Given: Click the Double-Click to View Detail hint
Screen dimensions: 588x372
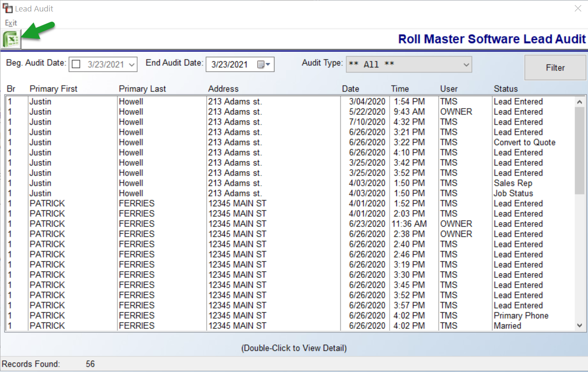Looking at the screenshot, I should [x=294, y=348].
